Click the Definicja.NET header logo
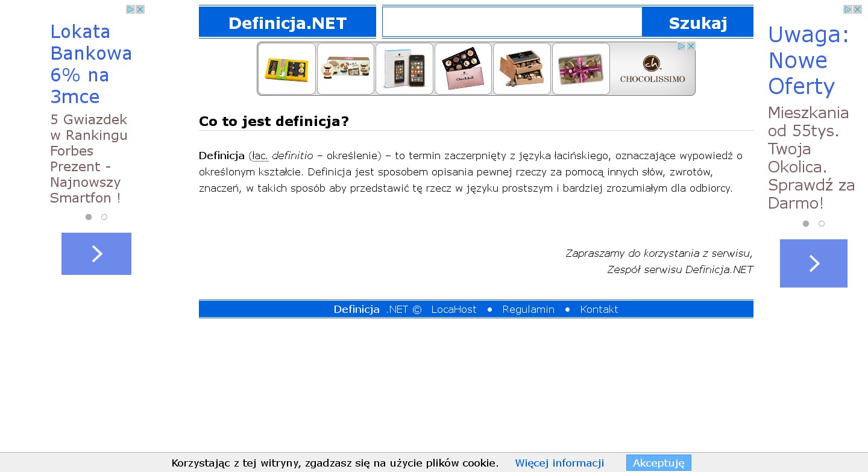This screenshot has width=868, height=472. coord(288,23)
